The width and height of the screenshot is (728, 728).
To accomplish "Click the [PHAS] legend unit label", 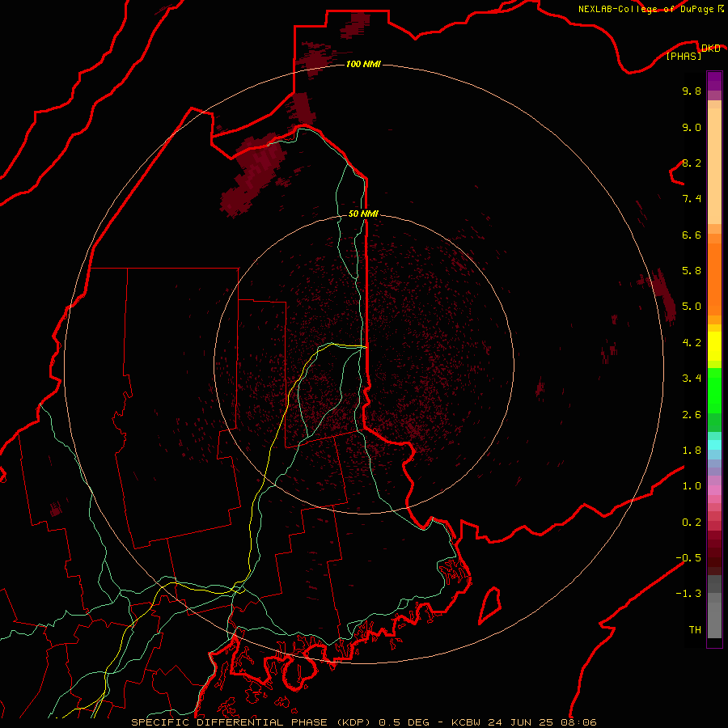I will coord(684,56).
